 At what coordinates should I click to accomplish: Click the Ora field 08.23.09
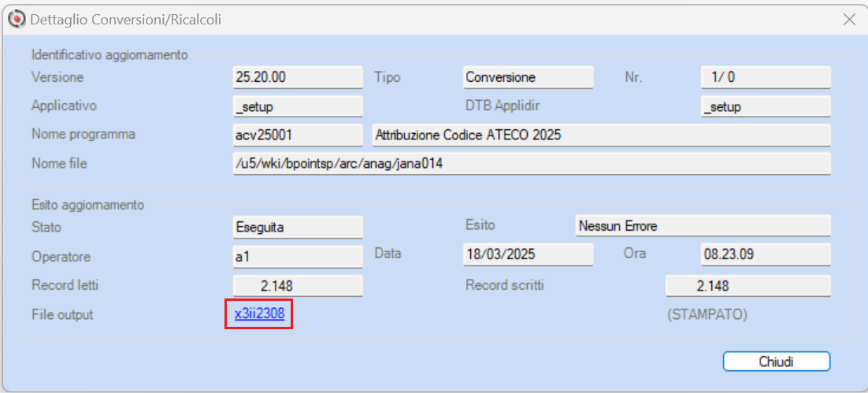[766, 255]
